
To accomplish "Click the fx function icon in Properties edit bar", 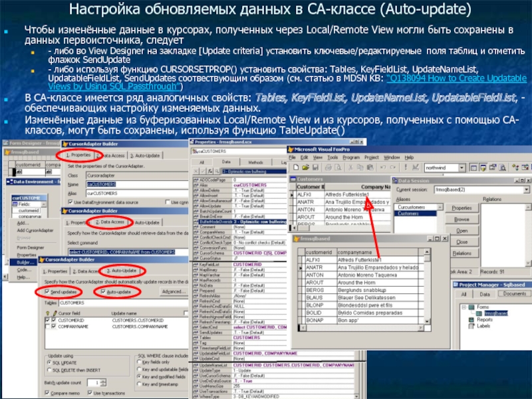I will 209,172.
